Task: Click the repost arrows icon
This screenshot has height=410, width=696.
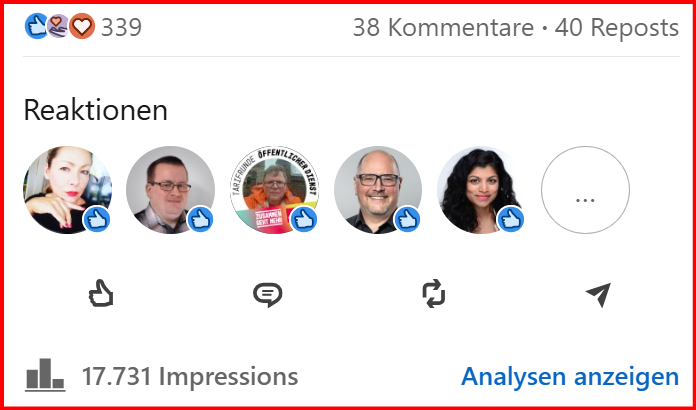Action: (x=433, y=293)
